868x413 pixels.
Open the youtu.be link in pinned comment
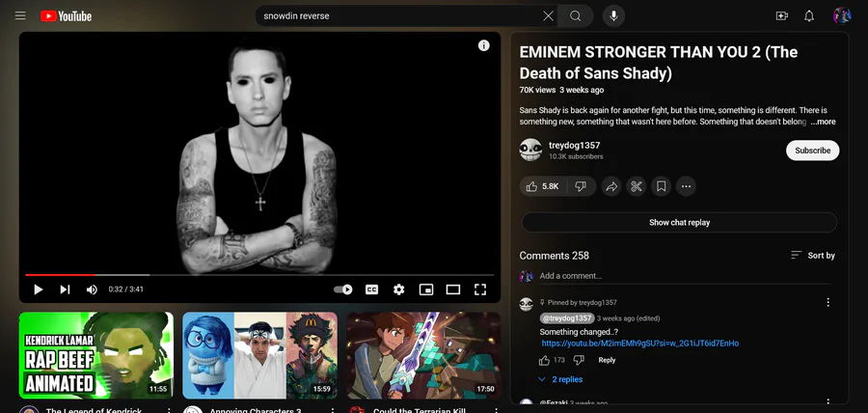pos(640,344)
